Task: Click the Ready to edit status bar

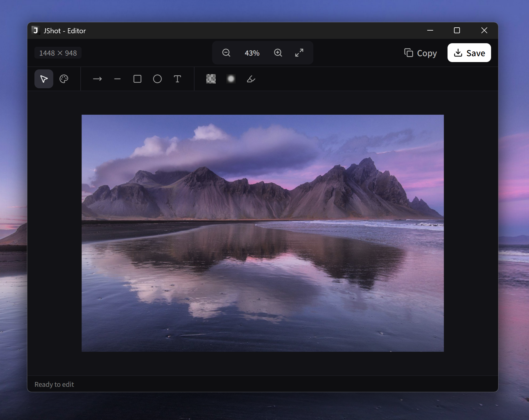Action: [x=54, y=384]
